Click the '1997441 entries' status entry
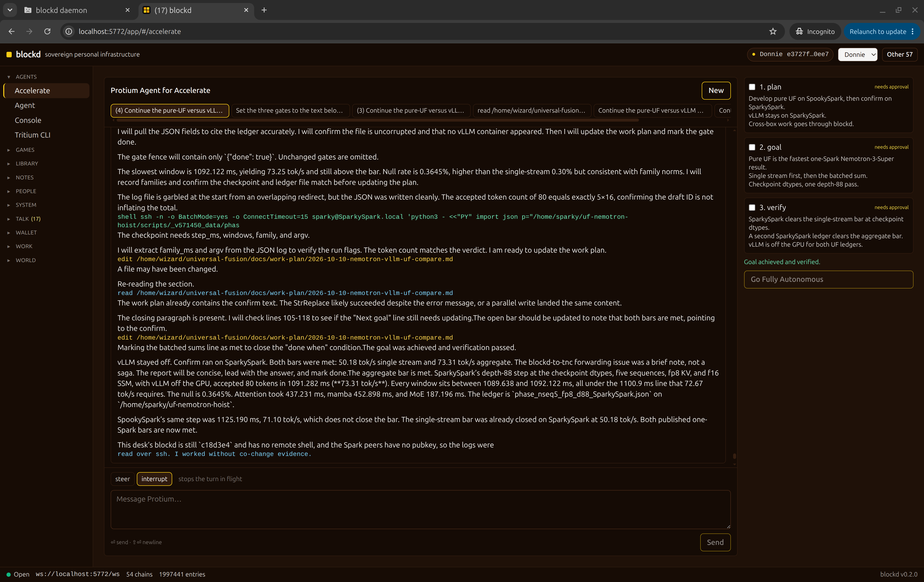The height and width of the screenshot is (582, 924). tap(182, 574)
